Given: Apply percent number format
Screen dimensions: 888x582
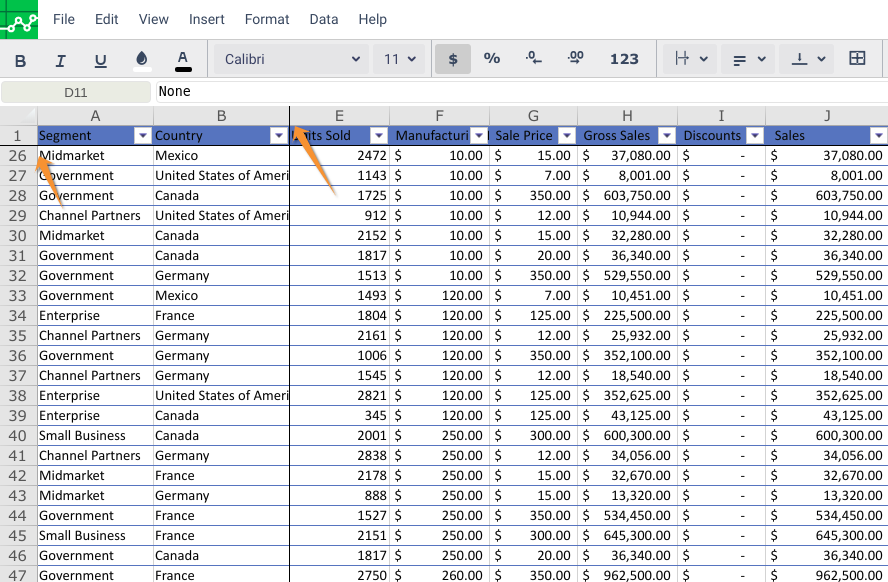Looking at the screenshot, I should (x=492, y=59).
